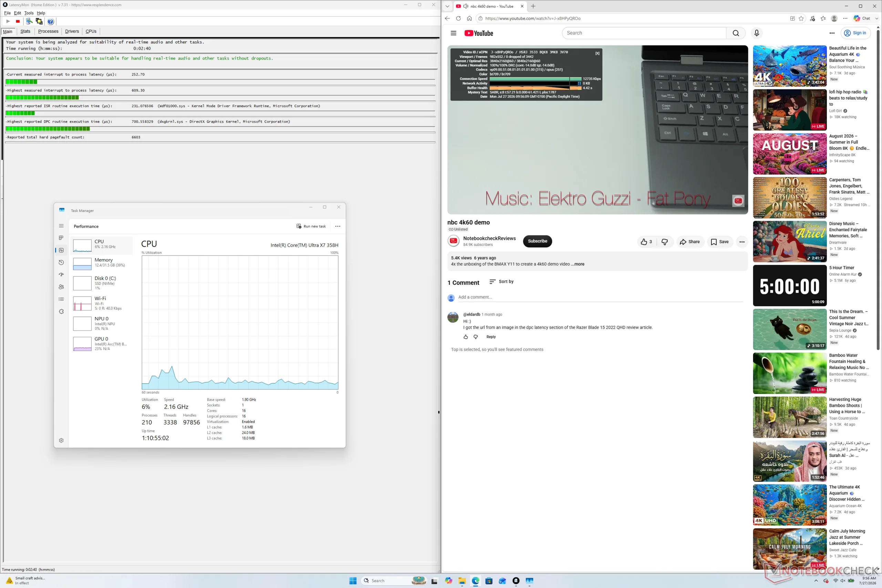The height and width of the screenshot is (588, 882).
Task: Open the Processes page icon in Task Manager sidebar
Action: coord(61,238)
